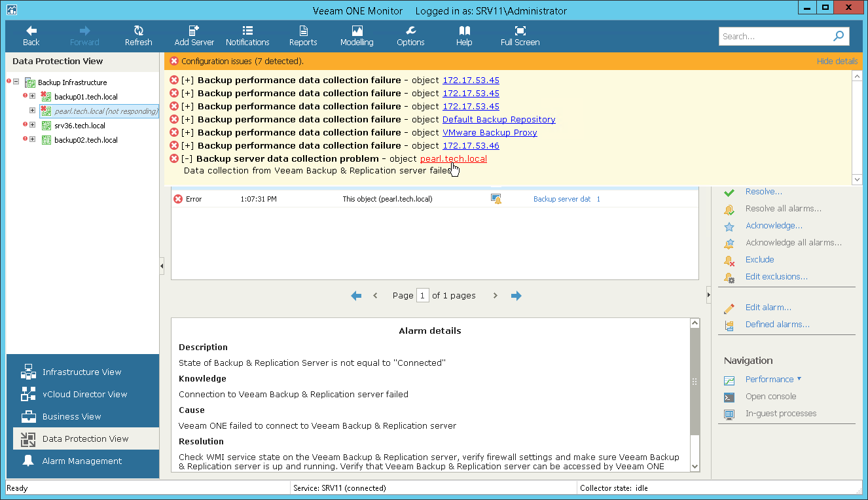
Task: Go to first page arrow
Action: pyautogui.click(x=356, y=296)
